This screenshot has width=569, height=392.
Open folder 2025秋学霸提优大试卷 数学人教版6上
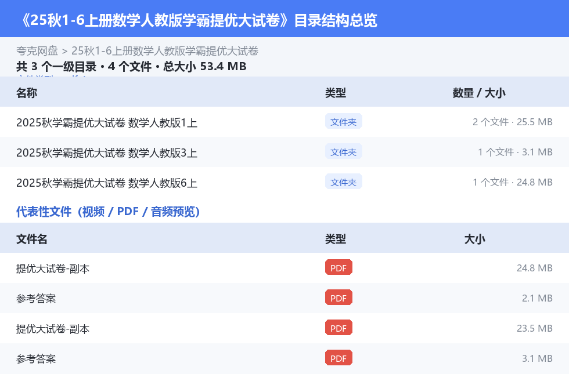coord(107,183)
